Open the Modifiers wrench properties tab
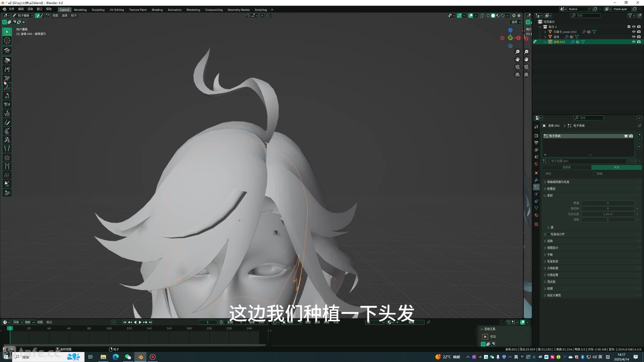644x362 pixels. [x=536, y=180]
